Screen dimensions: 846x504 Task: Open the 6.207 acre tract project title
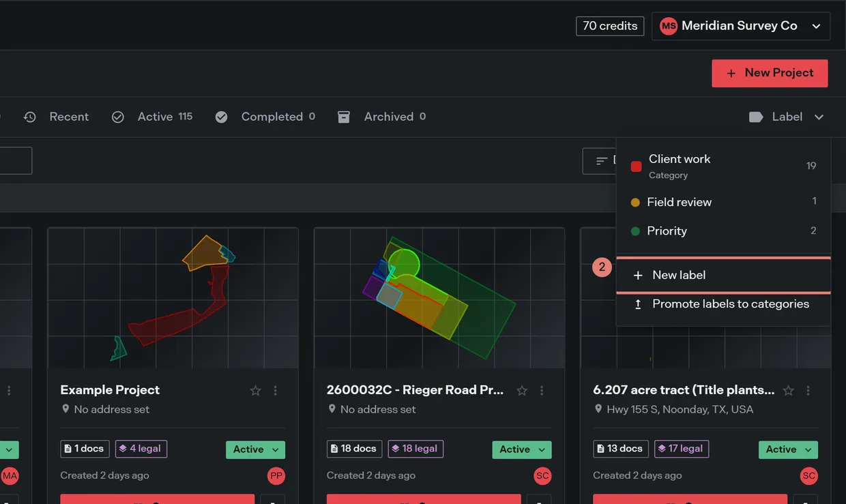[684, 390]
